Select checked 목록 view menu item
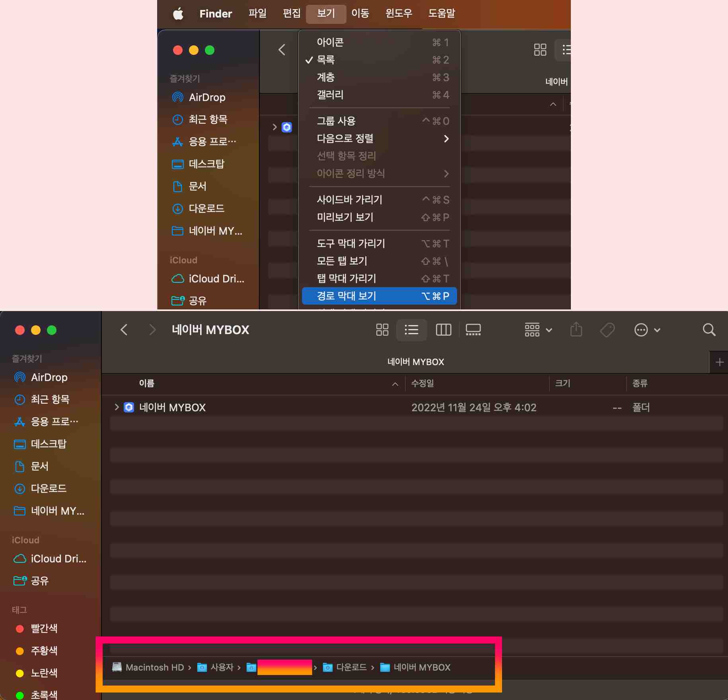The width and height of the screenshot is (728, 700). (379, 60)
